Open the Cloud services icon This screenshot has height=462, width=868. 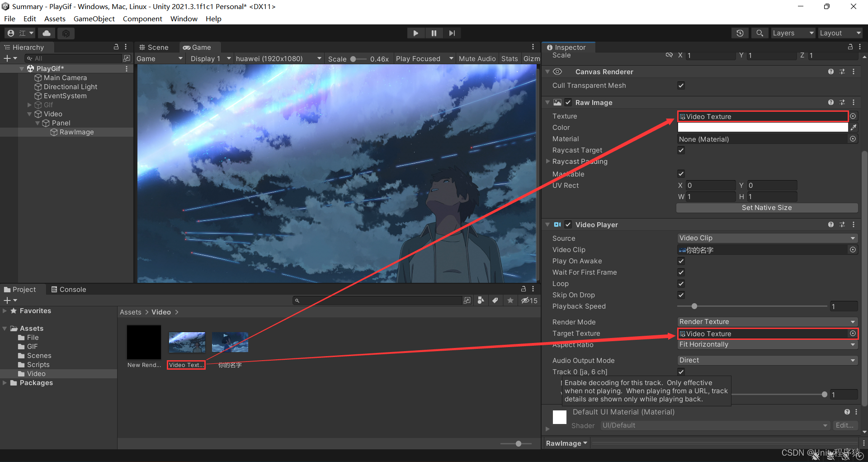click(47, 33)
